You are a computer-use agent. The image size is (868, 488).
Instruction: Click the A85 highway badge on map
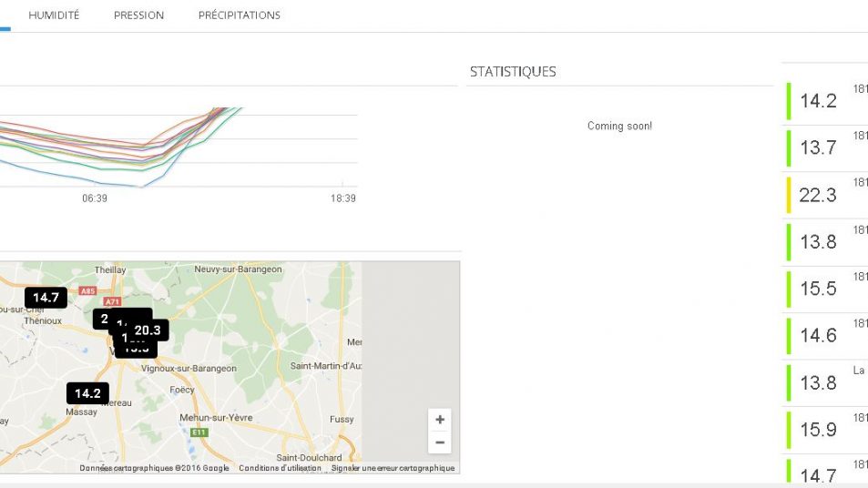pyautogui.click(x=87, y=291)
